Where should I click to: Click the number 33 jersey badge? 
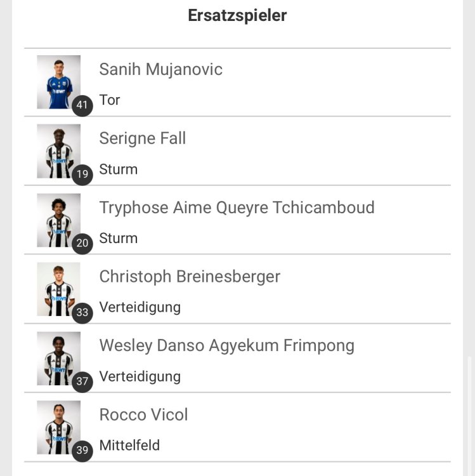click(82, 312)
